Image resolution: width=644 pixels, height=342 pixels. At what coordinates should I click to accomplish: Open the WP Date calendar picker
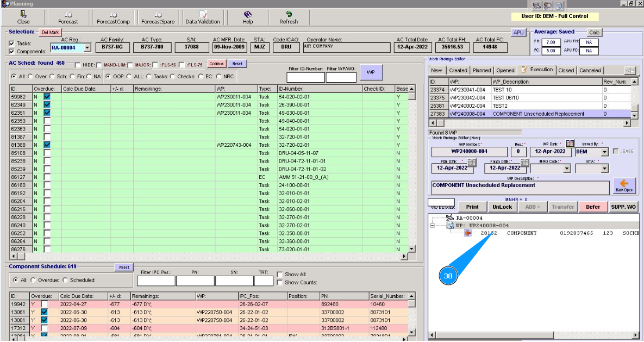click(570, 144)
